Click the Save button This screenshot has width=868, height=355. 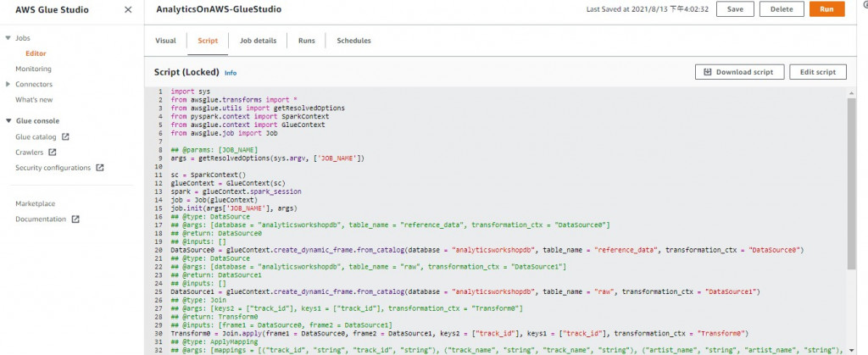click(x=735, y=8)
